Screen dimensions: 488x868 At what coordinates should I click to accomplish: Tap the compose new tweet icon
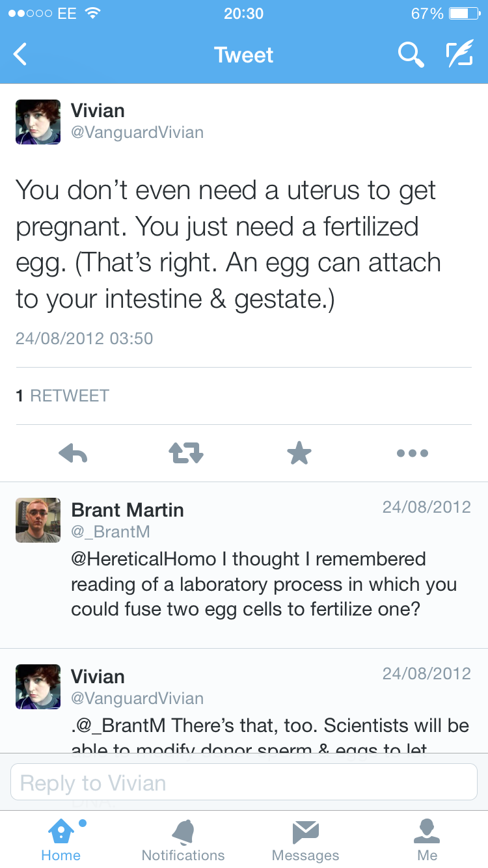tap(459, 55)
